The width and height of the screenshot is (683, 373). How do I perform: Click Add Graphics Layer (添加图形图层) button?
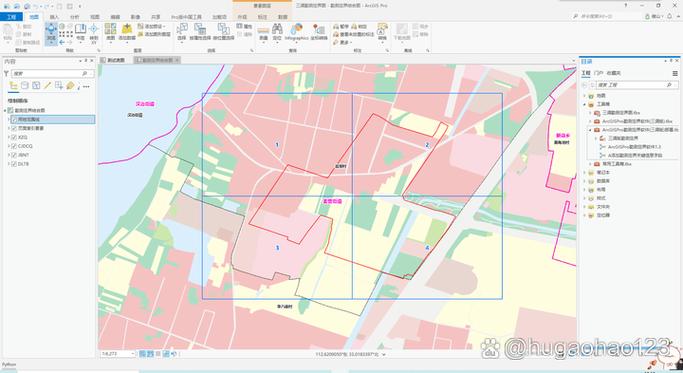coord(154,34)
